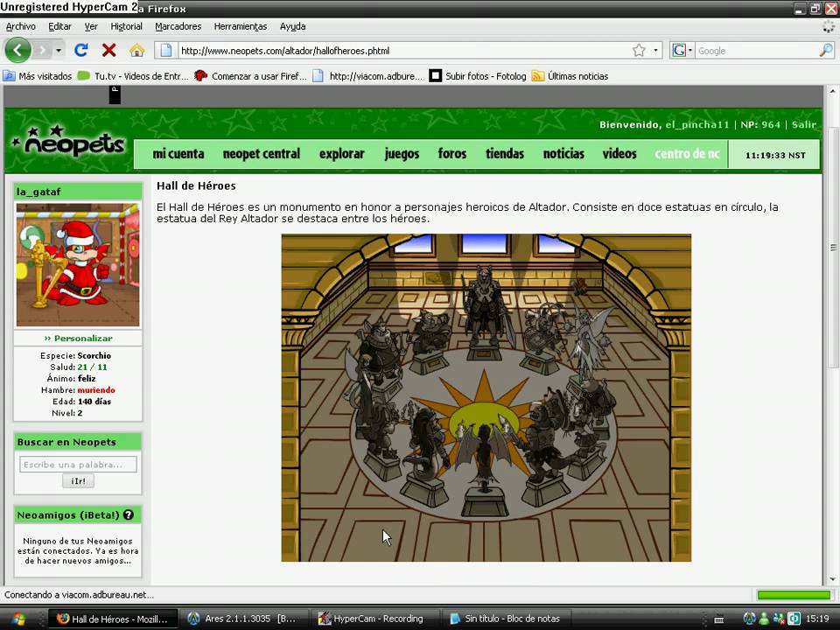Click the Windows Start button

click(x=19, y=619)
